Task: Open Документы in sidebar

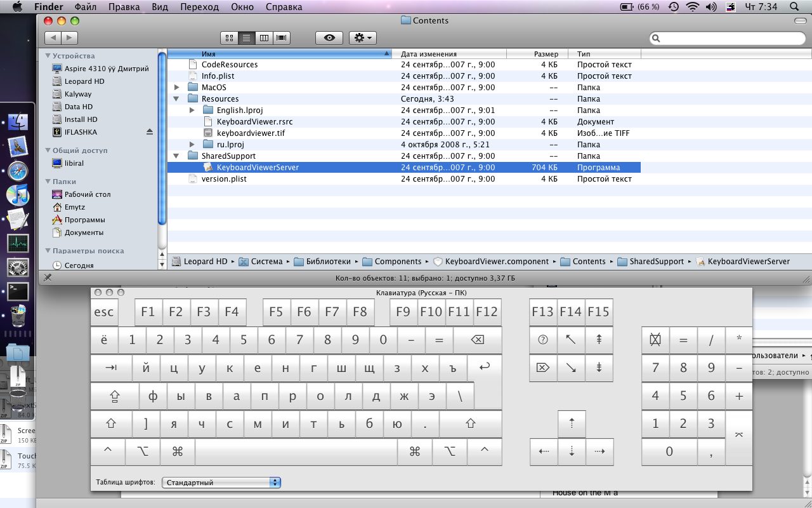Action: 84,232
